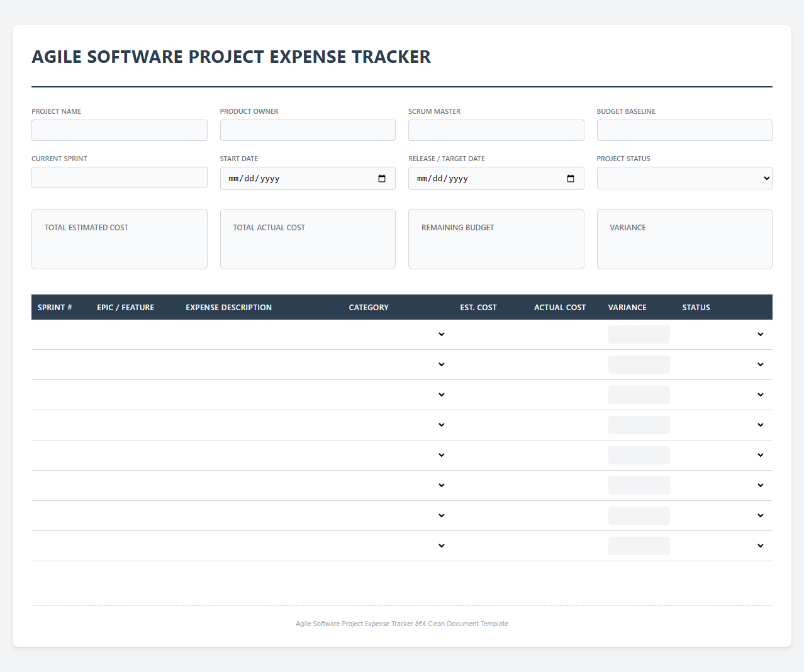The image size is (804, 672).
Task: Open the Status dropdown in the fifth table row
Action: 724,455
